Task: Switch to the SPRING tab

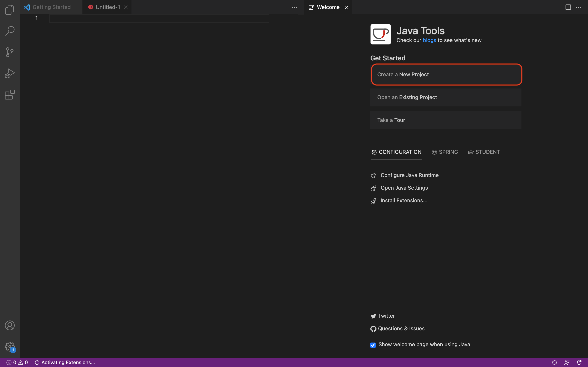Action: [x=445, y=152]
